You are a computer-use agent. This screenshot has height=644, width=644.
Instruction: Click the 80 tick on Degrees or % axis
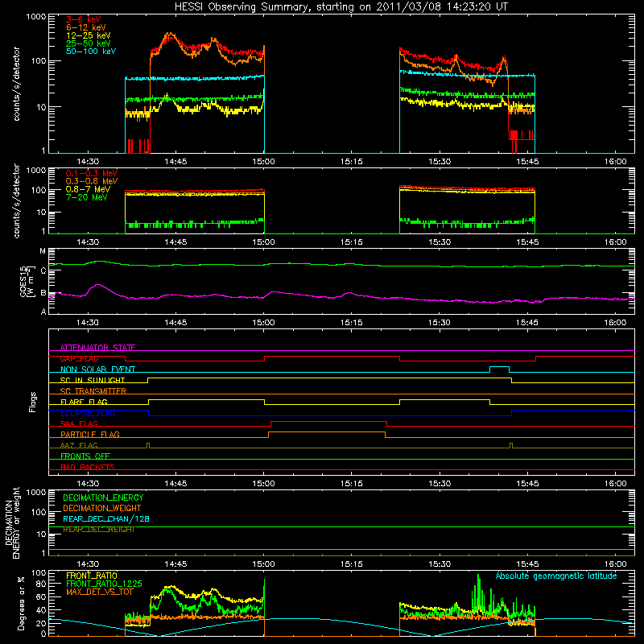pyautogui.click(x=41, y=584)
